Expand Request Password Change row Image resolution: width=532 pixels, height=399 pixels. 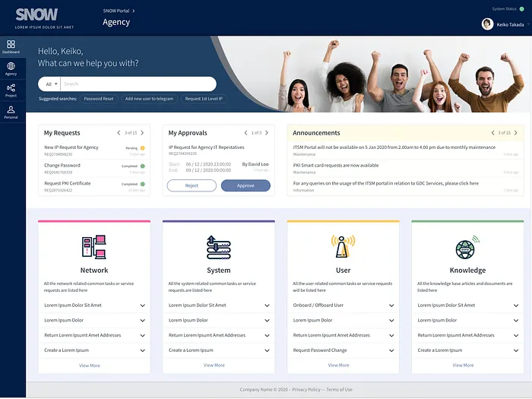click(x=391, y=350)
